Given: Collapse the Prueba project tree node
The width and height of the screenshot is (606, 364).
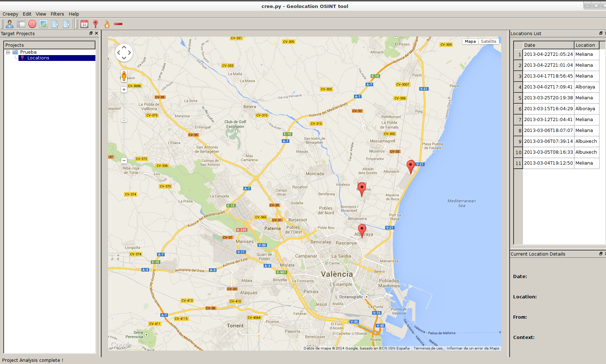Looking at the screenshot, I should (x=8, y=52).
